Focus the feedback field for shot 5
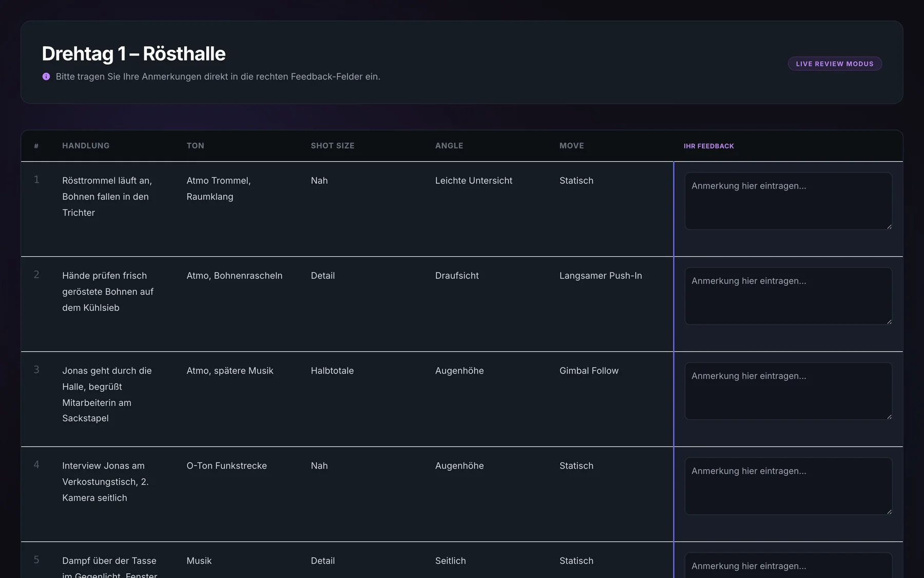 (788, 566)
